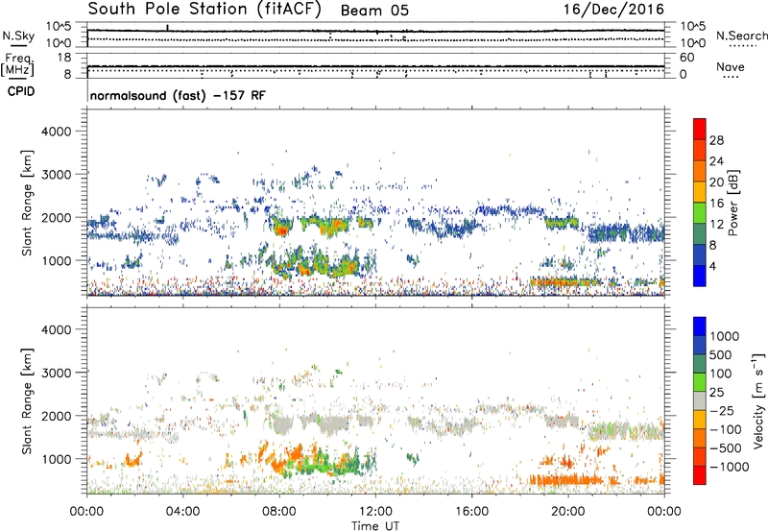Click the frequency and Nave plot strip

coord(375,65)
